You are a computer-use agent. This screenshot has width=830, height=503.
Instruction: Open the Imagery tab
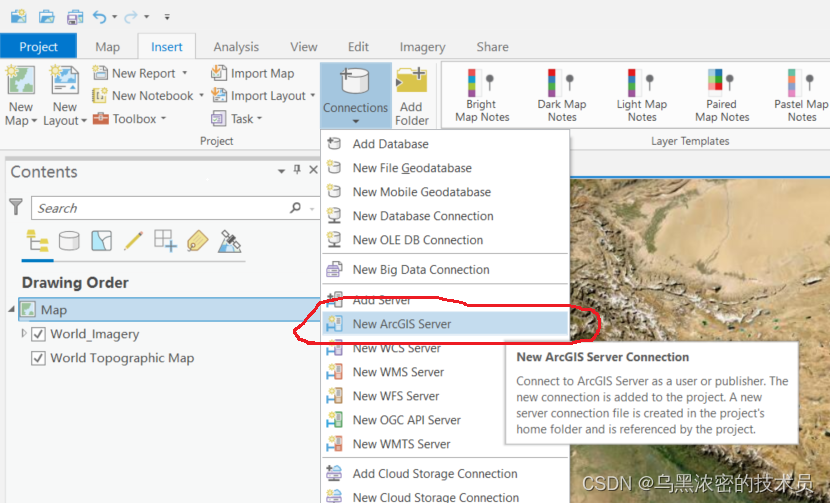pos(422,47)
